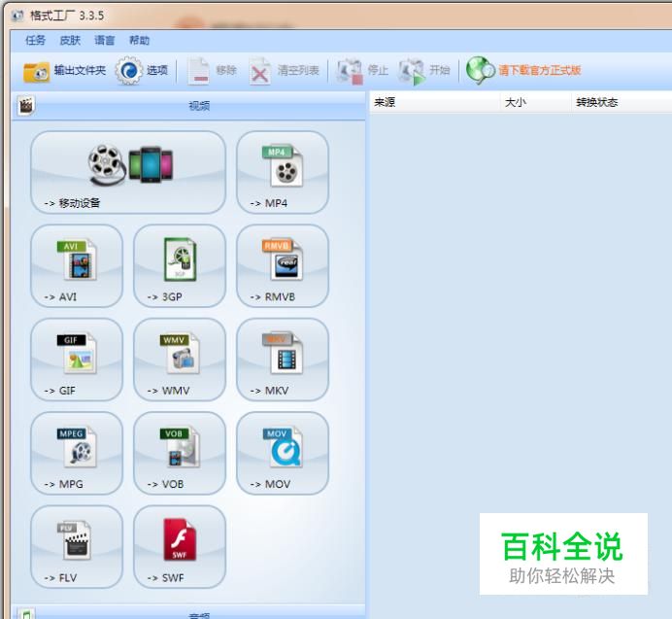Viewport: 672px width, 619px height.
Task: Select convert to 移动设备
Action: pos(128,172)
